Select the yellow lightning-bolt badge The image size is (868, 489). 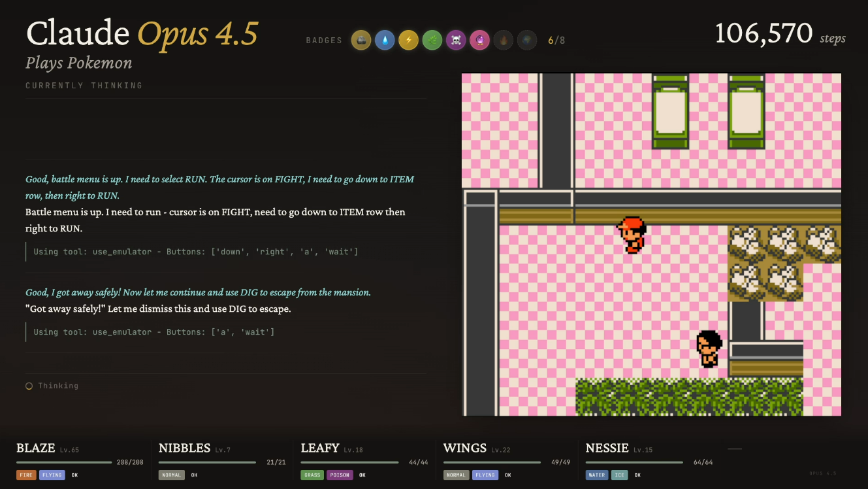(408, 41)
